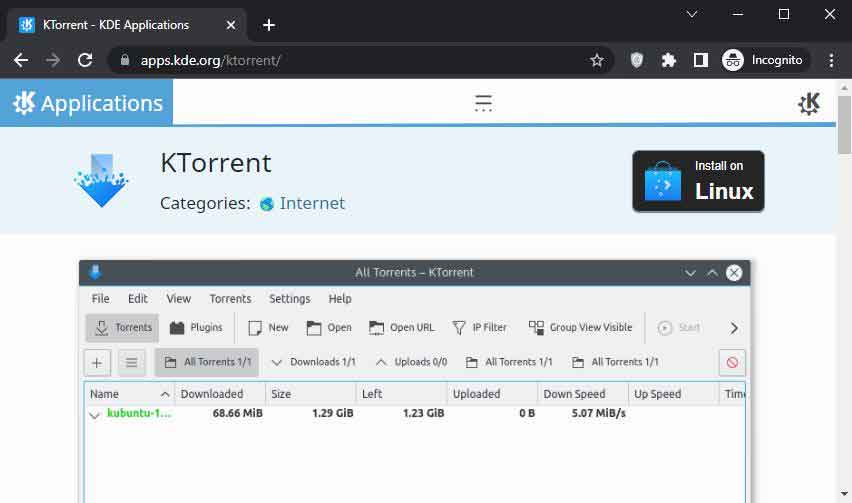The height and width of the screenshot is (503, 852).
Task: Click the 68.66 MiB downloaded value
Action: click(237, 413)
